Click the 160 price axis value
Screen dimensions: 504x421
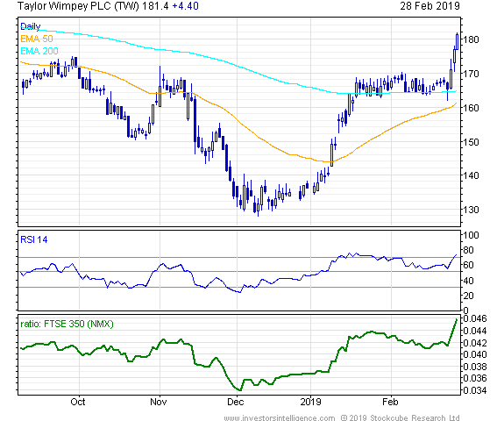(x=471, y=108)
